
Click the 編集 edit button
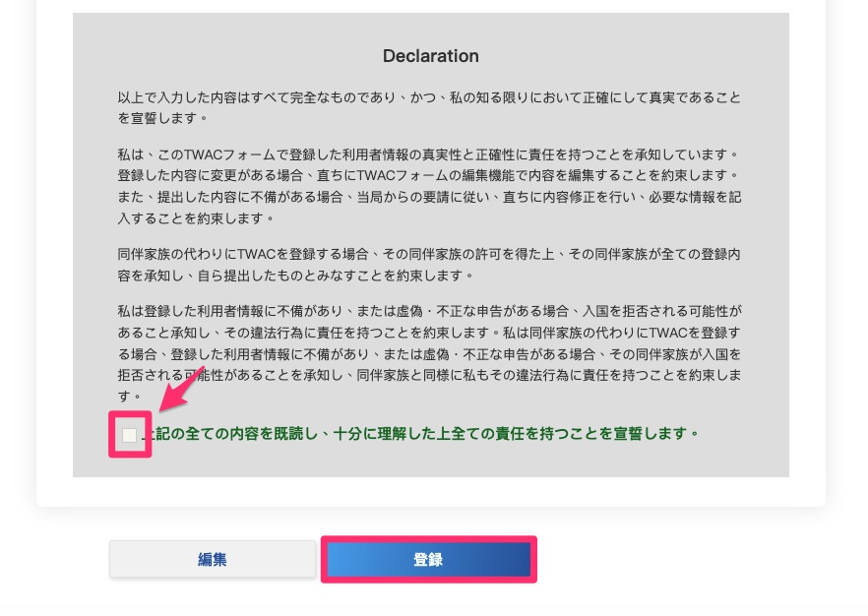point(213,559)
